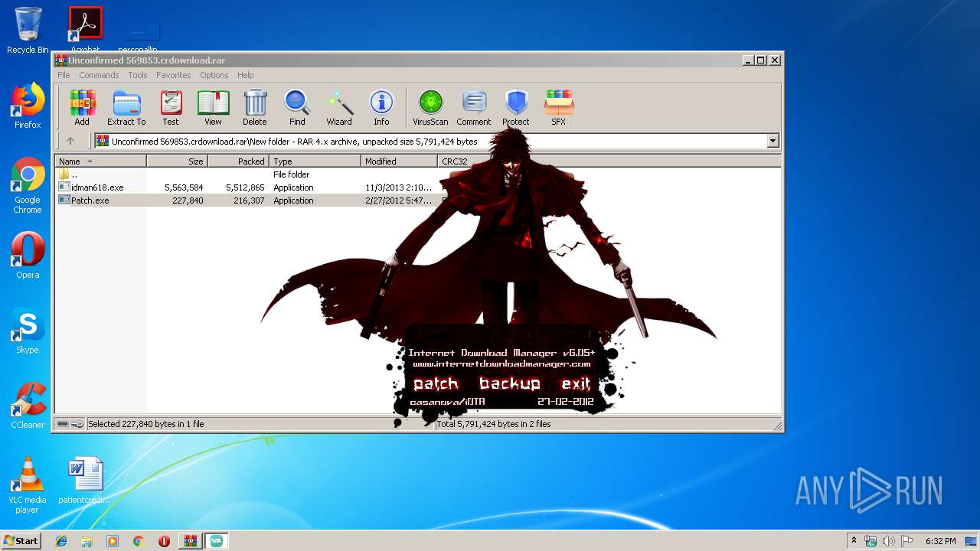Screen dimensions: 980x551
Task: Click the size cell 227,840
Action: click(x=188, y=201)
